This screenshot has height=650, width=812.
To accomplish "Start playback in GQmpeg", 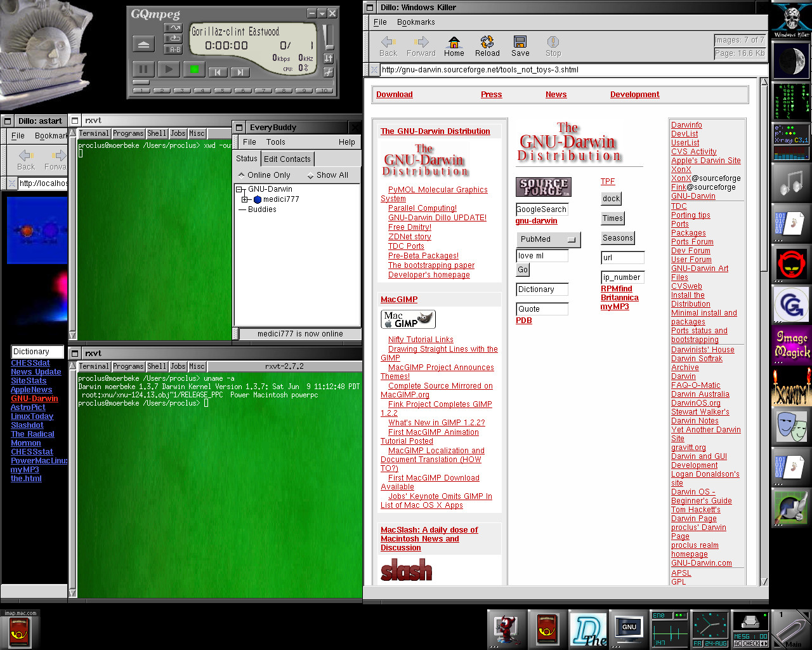I will [168, 69].
